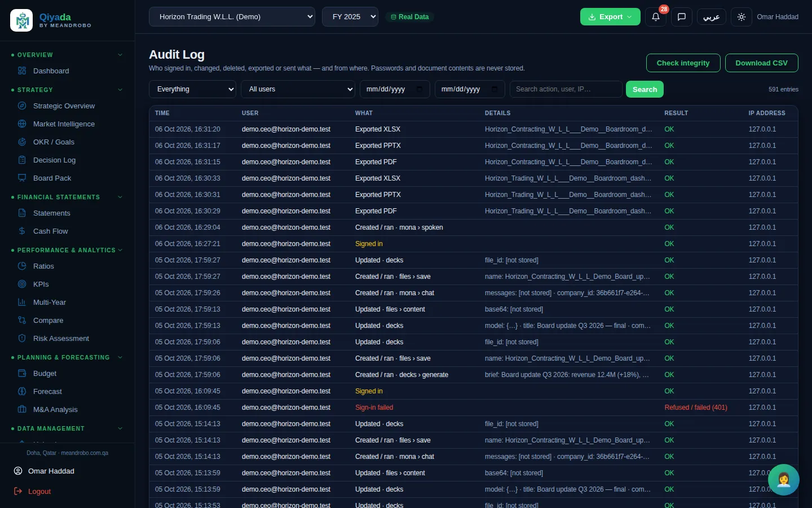812x508 pixels.
Task: Toggle light/dark theme sun icon
Action: (x=742, y=17)
